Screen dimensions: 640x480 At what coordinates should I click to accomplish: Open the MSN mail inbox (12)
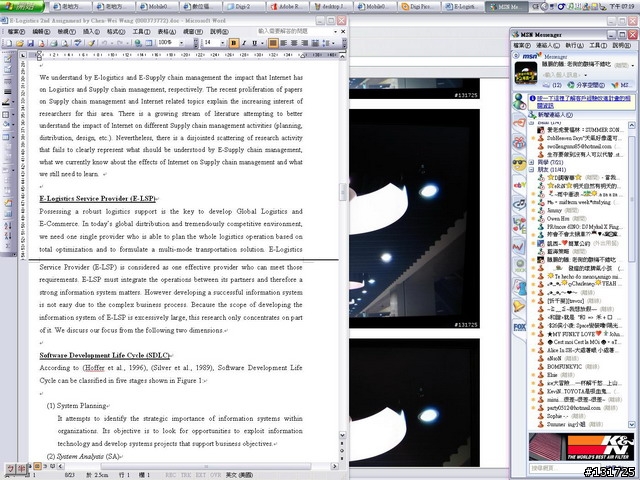[x=552, y=85]
